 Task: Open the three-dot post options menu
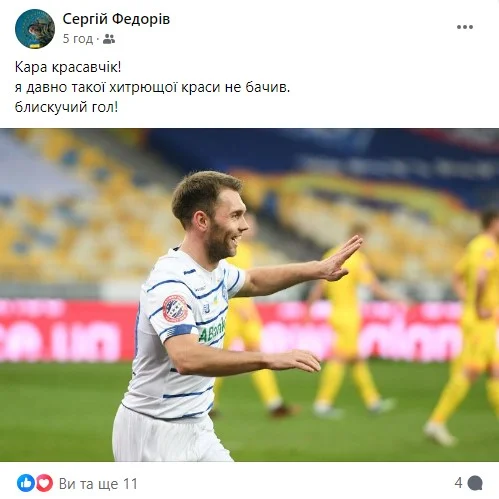click(465, 27)
